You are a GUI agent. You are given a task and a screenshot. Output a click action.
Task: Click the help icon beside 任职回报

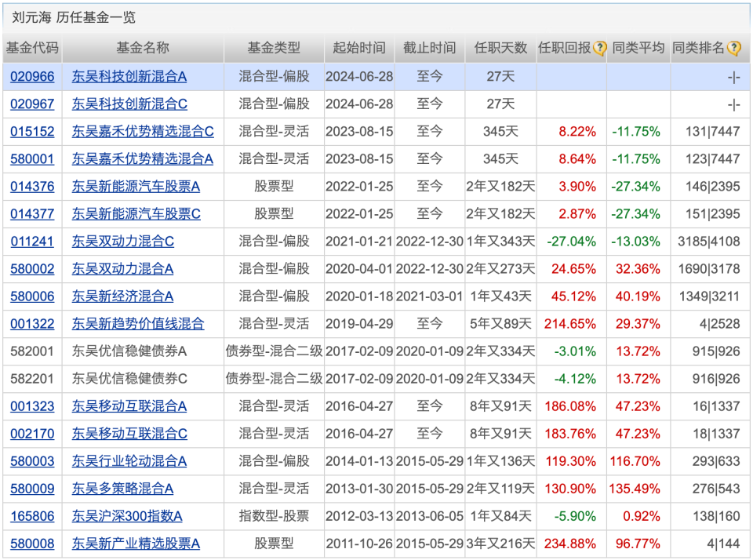[600, 48]
